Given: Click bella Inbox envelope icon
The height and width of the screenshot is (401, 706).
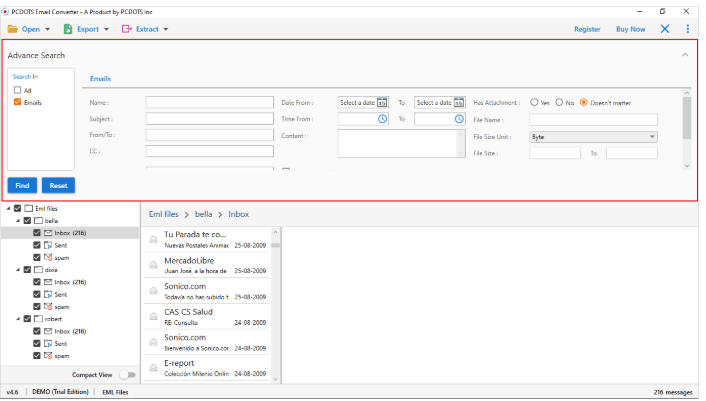Looking at the screenshot, I should (x=48, y=233).
